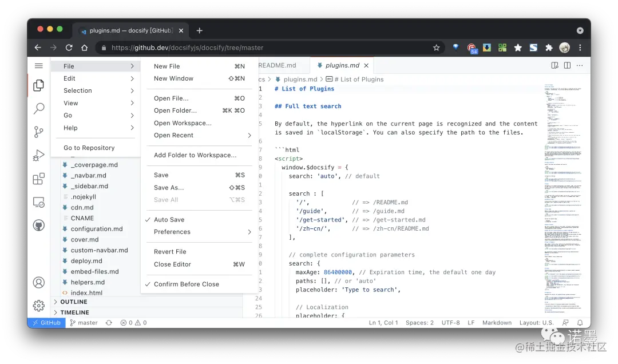Viewport: 618px width, 364px height.
Task: Open the Accounts icon in activity bar
Action: (x=39, y=282)
